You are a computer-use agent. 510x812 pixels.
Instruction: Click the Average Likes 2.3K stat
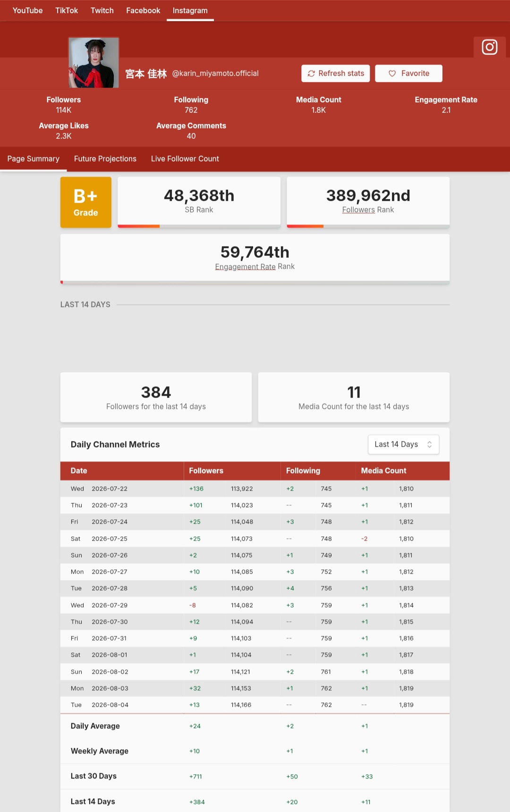64,131
